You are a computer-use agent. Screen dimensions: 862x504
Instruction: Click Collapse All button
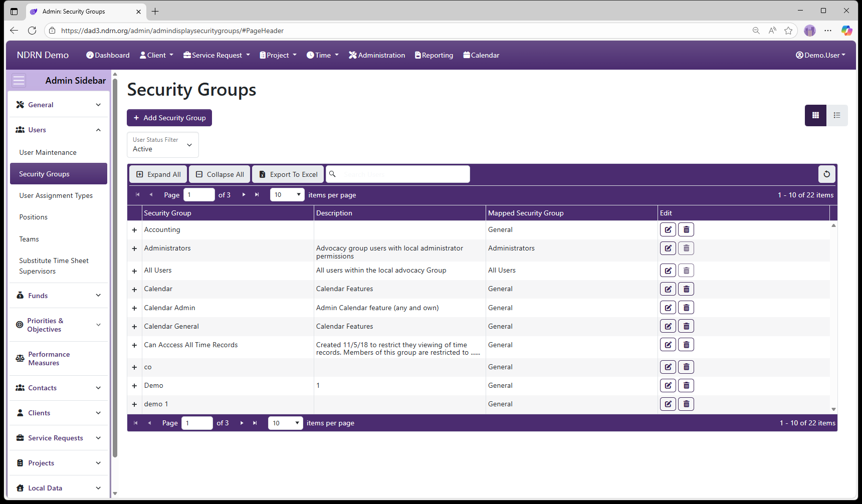[220, 174]
